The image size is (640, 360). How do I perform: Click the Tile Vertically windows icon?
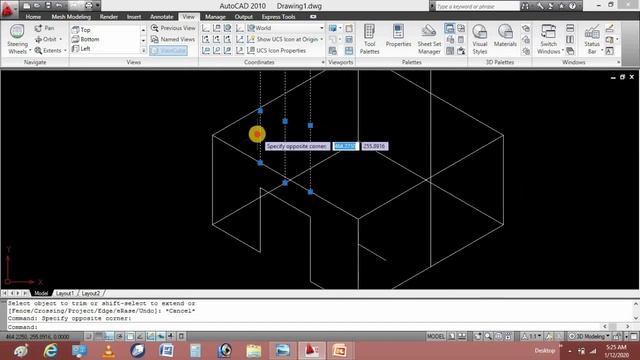point(570,40)
